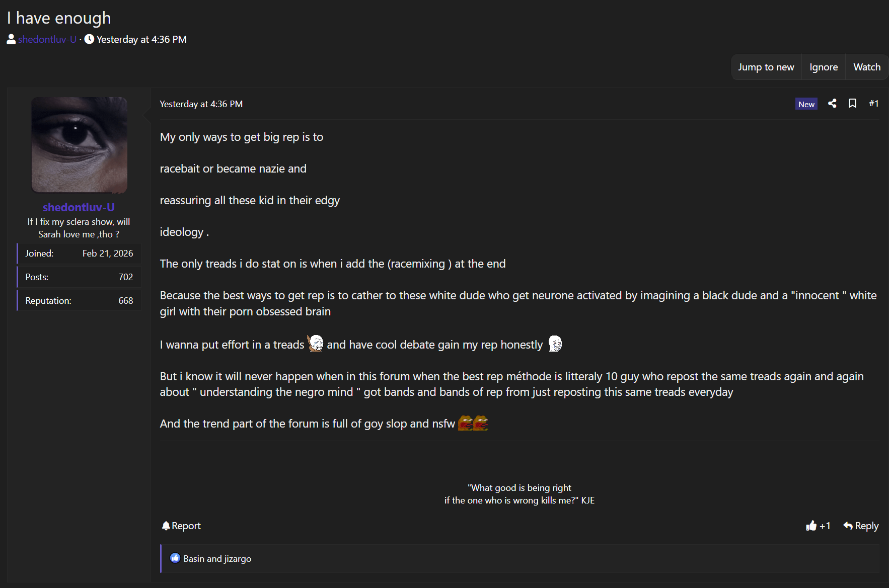Click the post timestamp above the message
Image resolution: width=889 pixels, height=588 pixels.
click(201, 104)
